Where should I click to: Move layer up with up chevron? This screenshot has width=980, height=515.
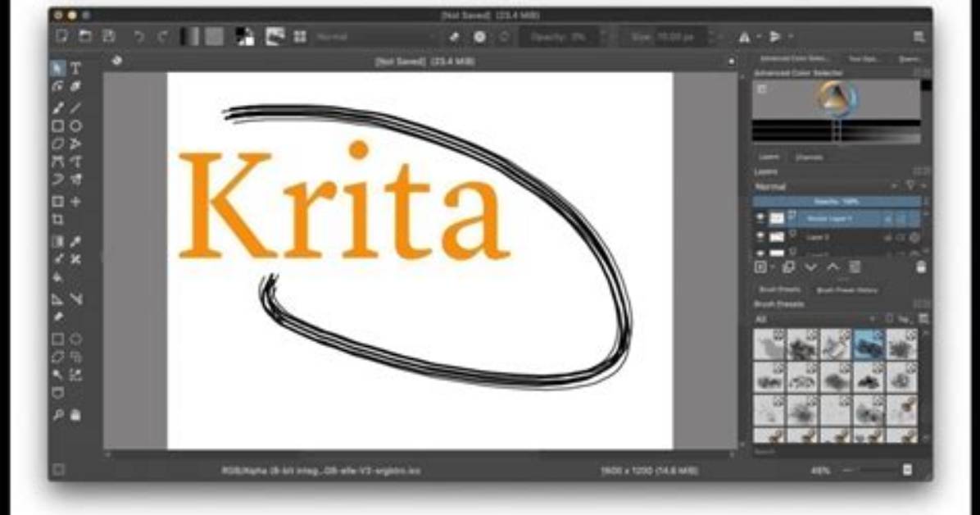coord(833,267)
